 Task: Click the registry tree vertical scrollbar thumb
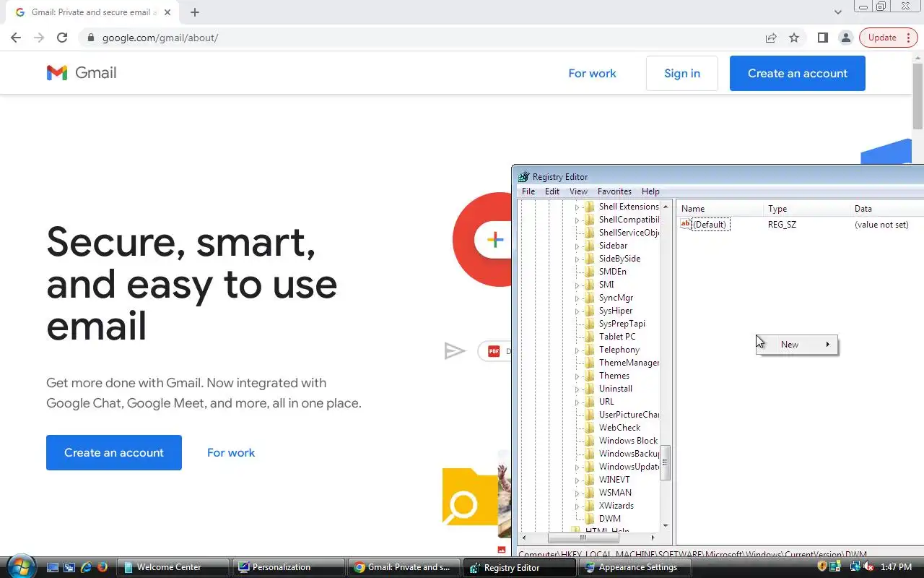tap(666, 463)
